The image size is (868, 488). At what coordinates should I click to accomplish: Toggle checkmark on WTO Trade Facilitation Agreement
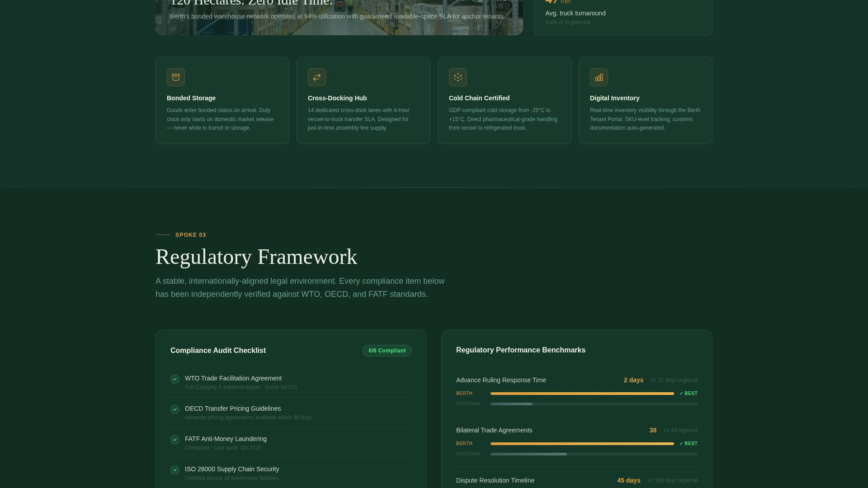coord(175,379)
